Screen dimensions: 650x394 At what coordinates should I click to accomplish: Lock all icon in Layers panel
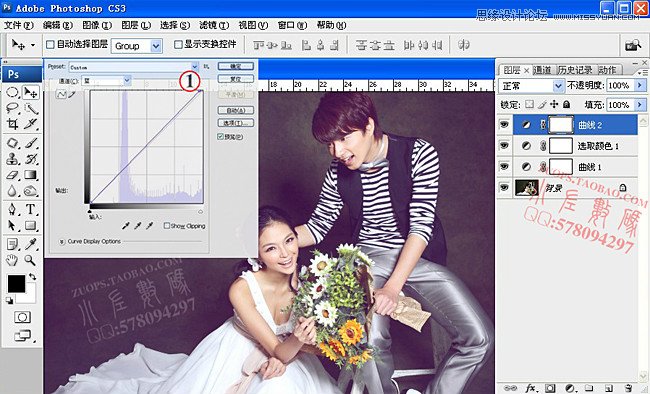click(567, 105)
